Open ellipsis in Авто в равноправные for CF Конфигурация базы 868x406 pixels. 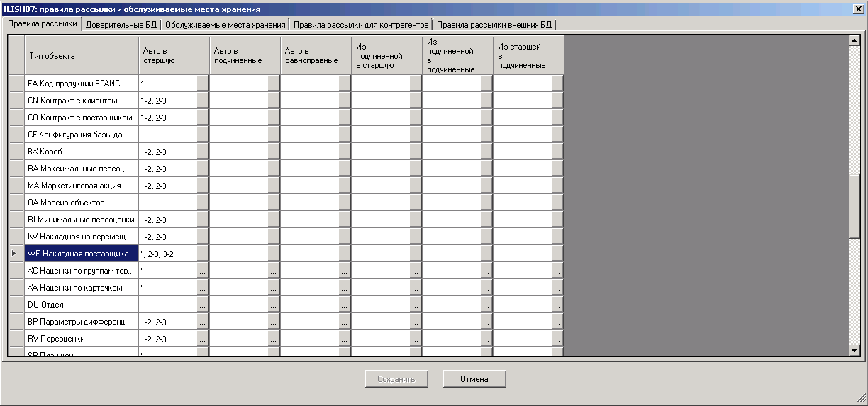[x=345, y=135]
